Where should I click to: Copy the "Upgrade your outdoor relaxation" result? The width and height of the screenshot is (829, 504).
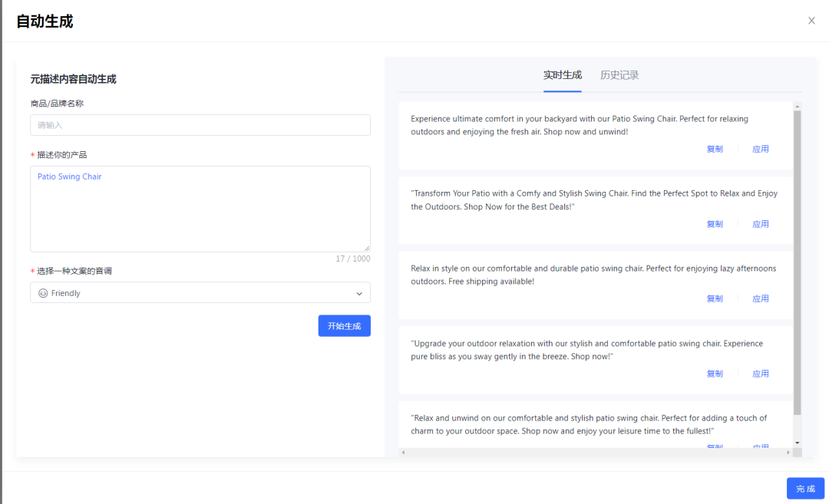[714, 374]
